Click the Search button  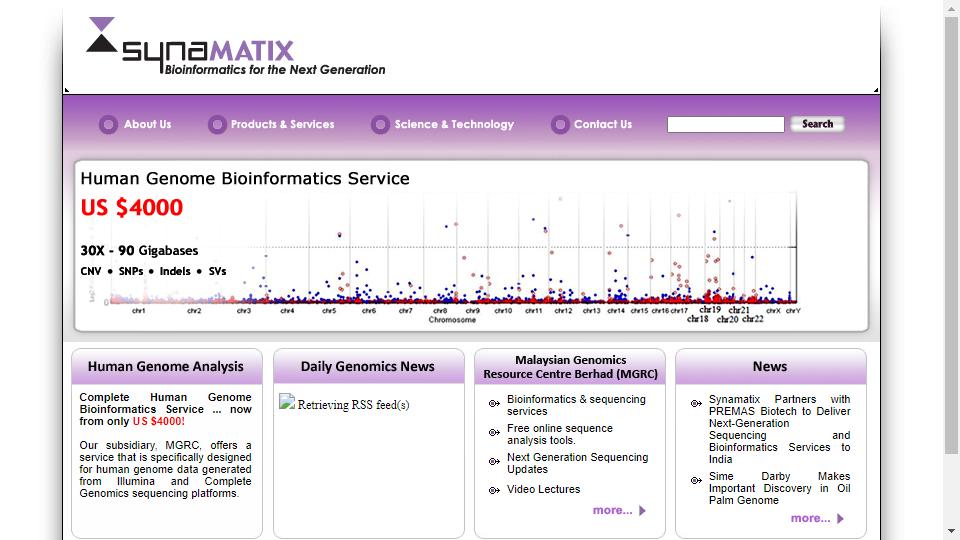coord(817,124)
